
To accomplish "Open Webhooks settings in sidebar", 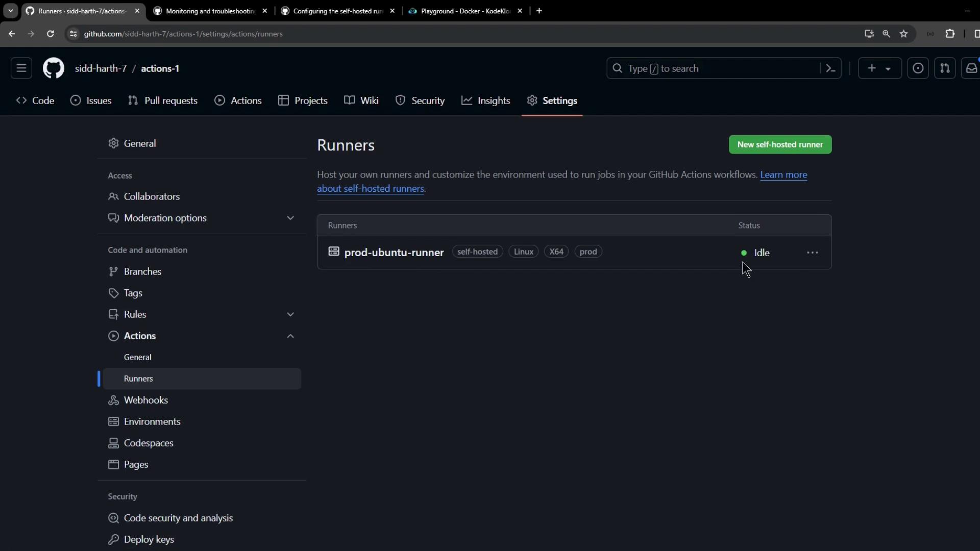I will 145,400.
